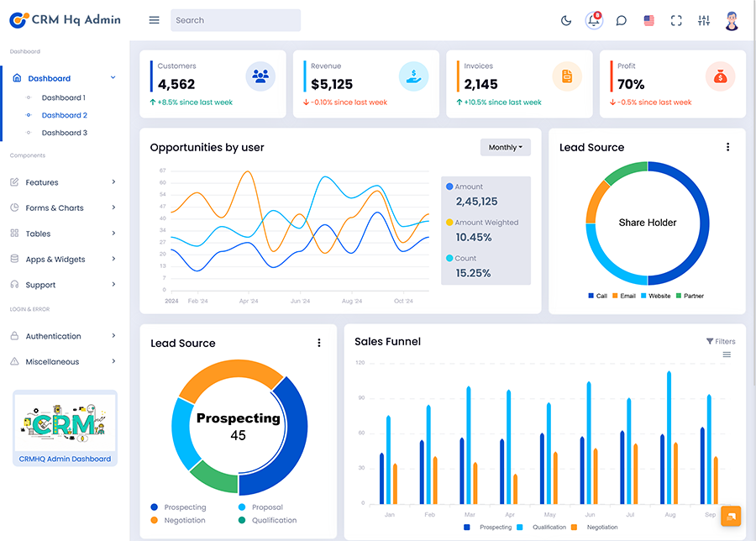Open Prospecting Lead Source options menu
The image size is (756, 541).
click(x=318, y=343)
